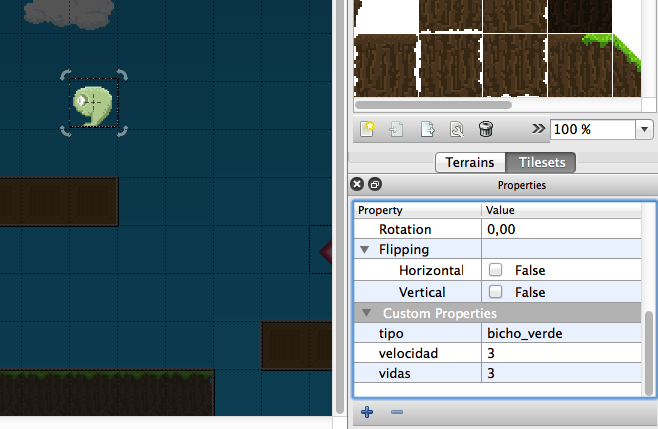
Task: Click the bottom-right rotation handle of creature
Action: click(122, 131)
